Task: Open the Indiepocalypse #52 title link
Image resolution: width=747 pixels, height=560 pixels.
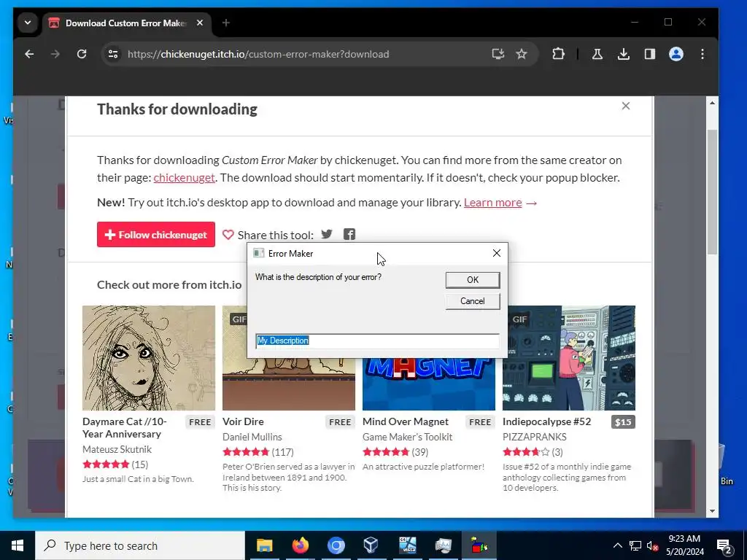Action: tap(546, 421)
